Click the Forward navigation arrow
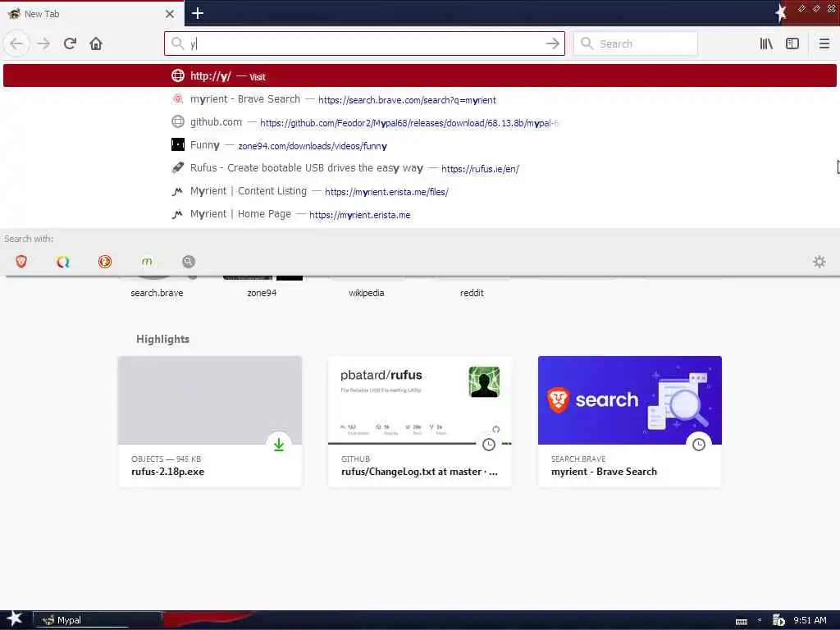Viewport: 840px width, 630px height. (x=43, y=43)
